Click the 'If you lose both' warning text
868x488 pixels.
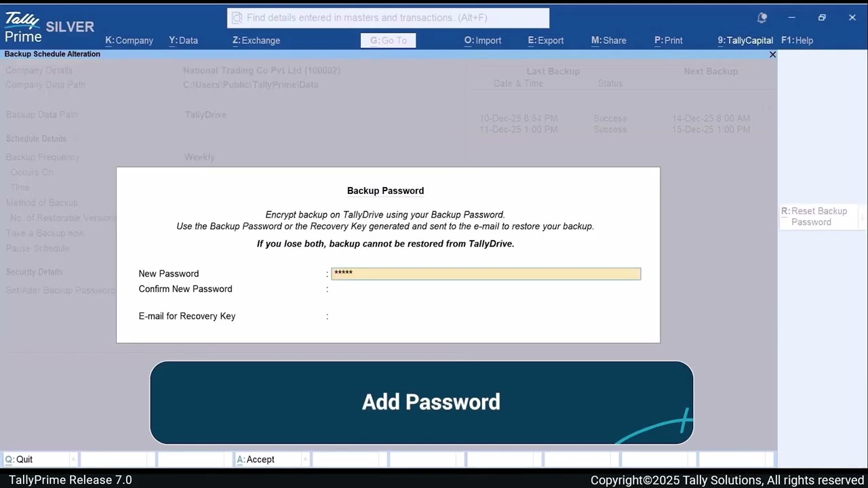coord(385,243)
